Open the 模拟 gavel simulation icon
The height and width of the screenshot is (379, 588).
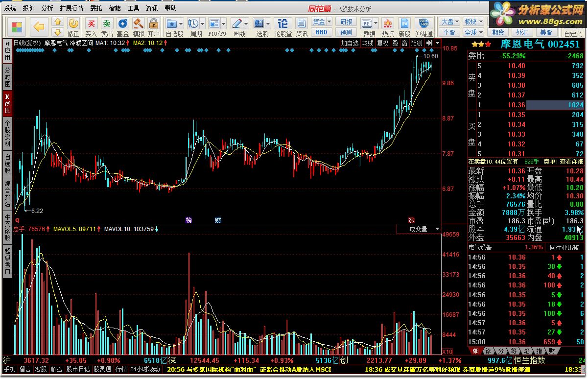138,27
